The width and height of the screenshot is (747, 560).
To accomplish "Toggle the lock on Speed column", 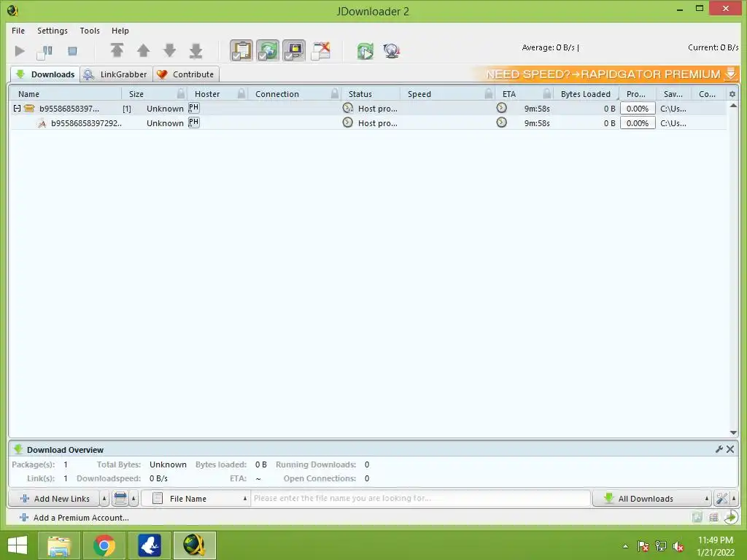I will pos(488,93).
